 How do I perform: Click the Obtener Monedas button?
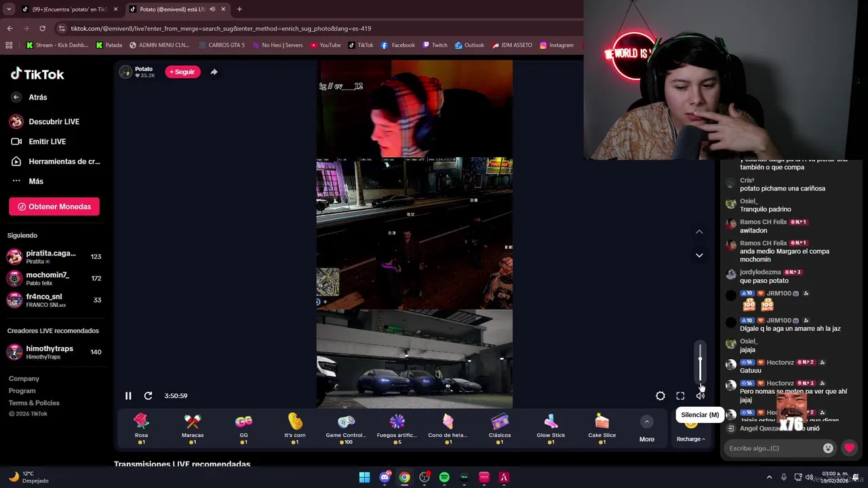coord(54,207)
